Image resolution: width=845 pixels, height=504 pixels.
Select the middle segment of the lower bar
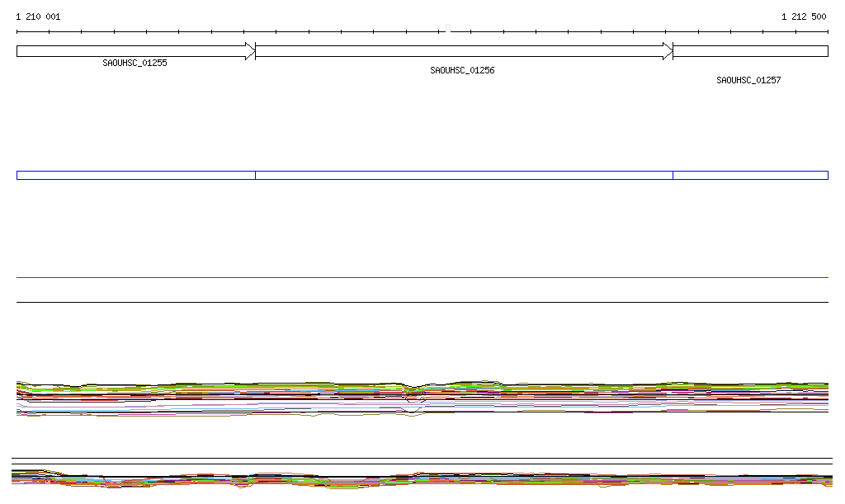[x=464, y=175]
